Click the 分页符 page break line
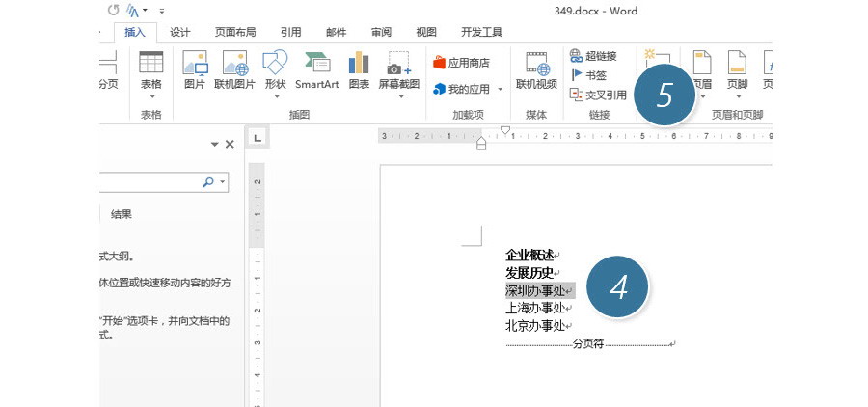 pos(588,344)
